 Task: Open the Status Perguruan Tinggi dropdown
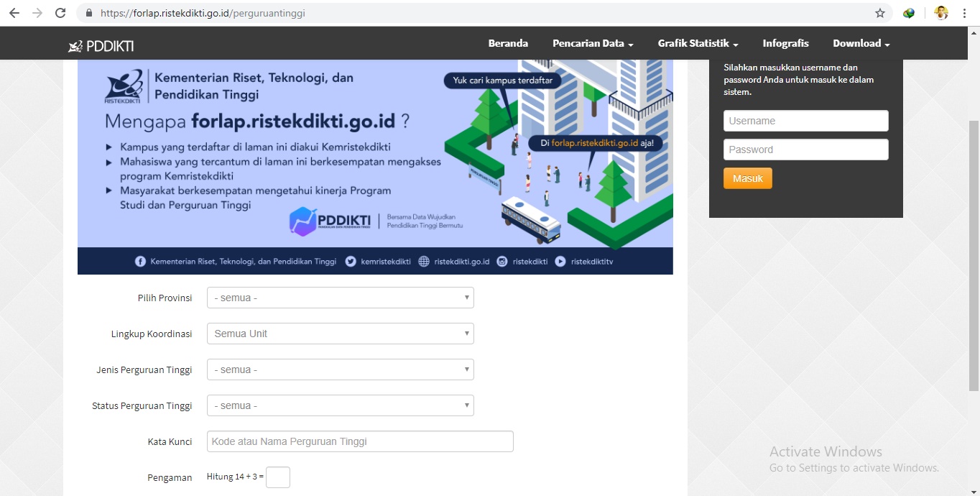click(341, 405)
